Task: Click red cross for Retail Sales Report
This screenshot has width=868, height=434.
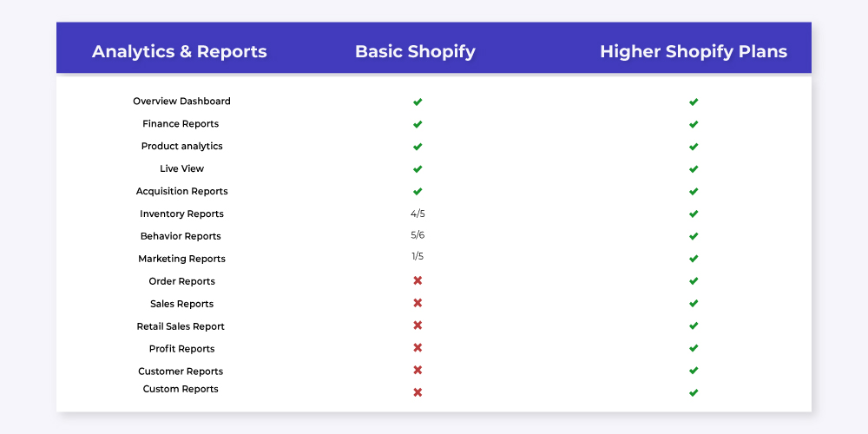Action: pyautogui.click(x=418, y=325)
